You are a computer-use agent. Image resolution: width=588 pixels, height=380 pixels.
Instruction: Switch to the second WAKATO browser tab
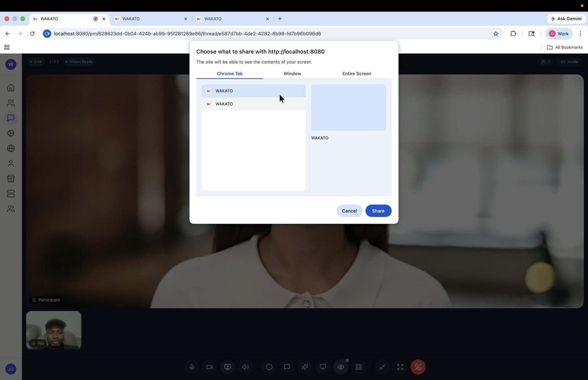[151, 19]
